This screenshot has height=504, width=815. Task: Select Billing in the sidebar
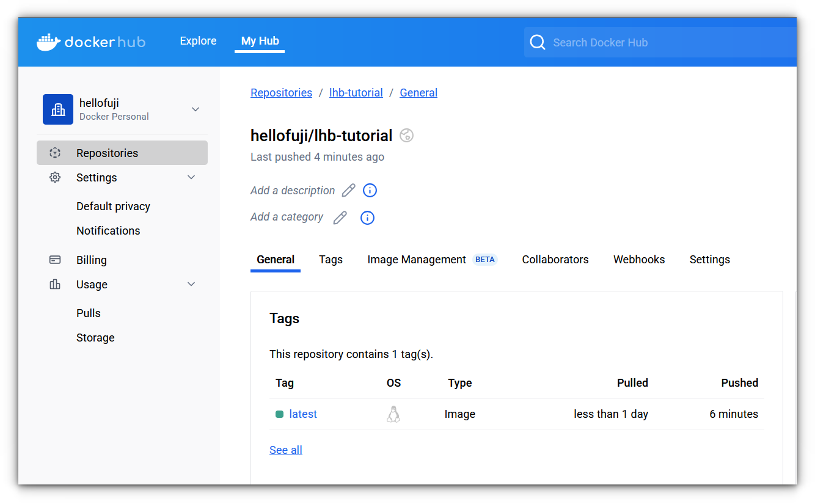pyautogui.click(x=91, y=260)
